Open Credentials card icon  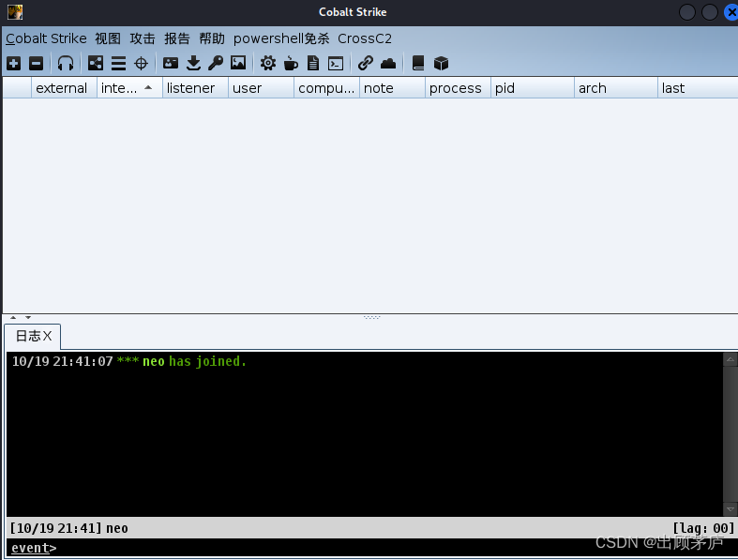(171, 63)
